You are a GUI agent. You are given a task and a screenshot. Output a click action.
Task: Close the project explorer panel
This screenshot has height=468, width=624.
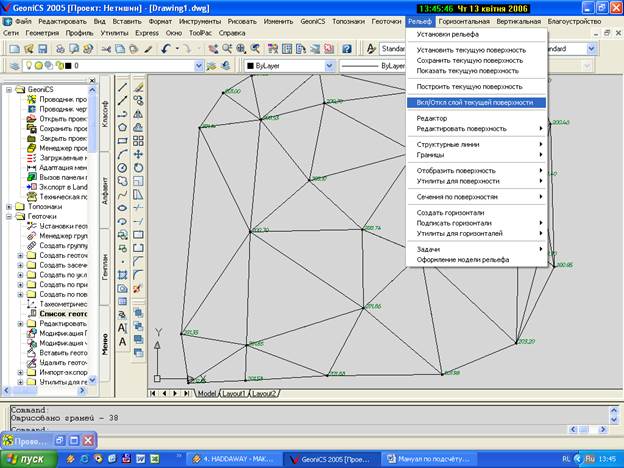pyautogui.click(x=92, y=80)
